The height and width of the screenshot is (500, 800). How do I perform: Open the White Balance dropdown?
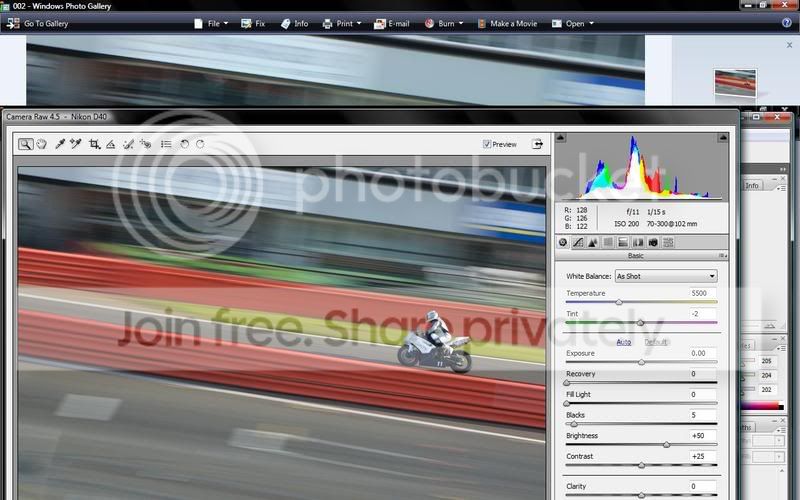pos(665,276)
